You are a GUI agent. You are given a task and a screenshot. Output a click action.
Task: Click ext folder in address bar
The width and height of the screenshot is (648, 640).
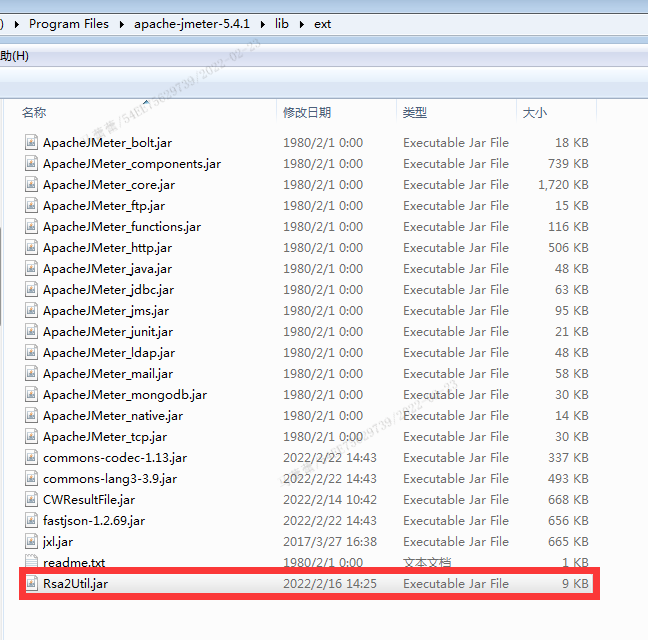[322, 24]
